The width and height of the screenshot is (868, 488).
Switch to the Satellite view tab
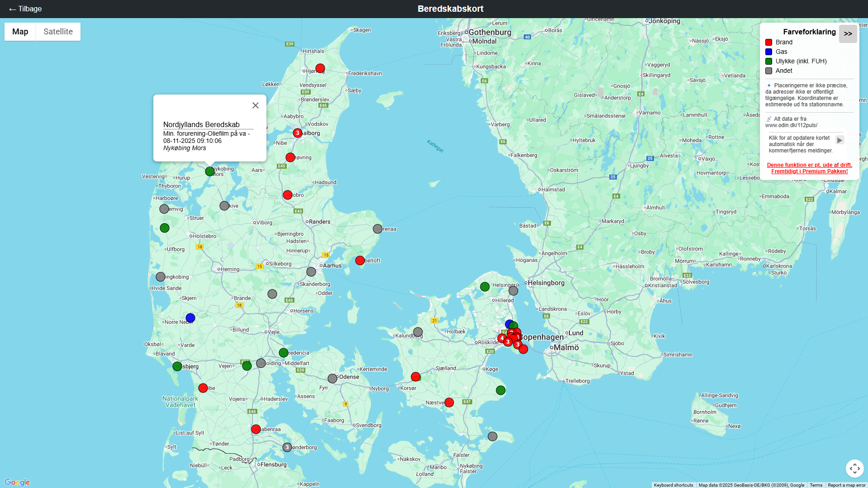(x=58, y=32)
